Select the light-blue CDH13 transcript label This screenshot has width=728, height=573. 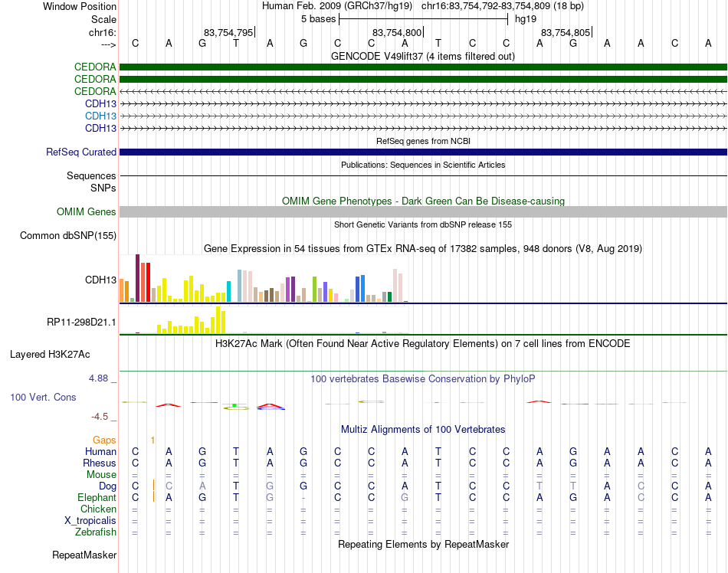pos(100,116)
